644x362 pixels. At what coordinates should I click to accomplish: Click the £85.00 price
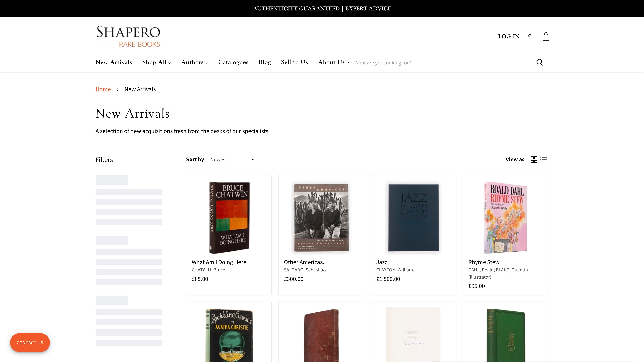200,279
